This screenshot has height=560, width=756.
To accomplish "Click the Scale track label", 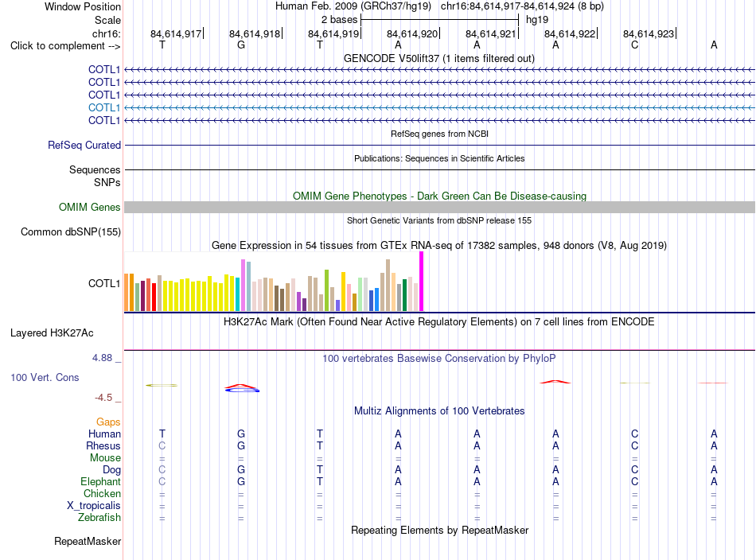I will click(107, 20).
